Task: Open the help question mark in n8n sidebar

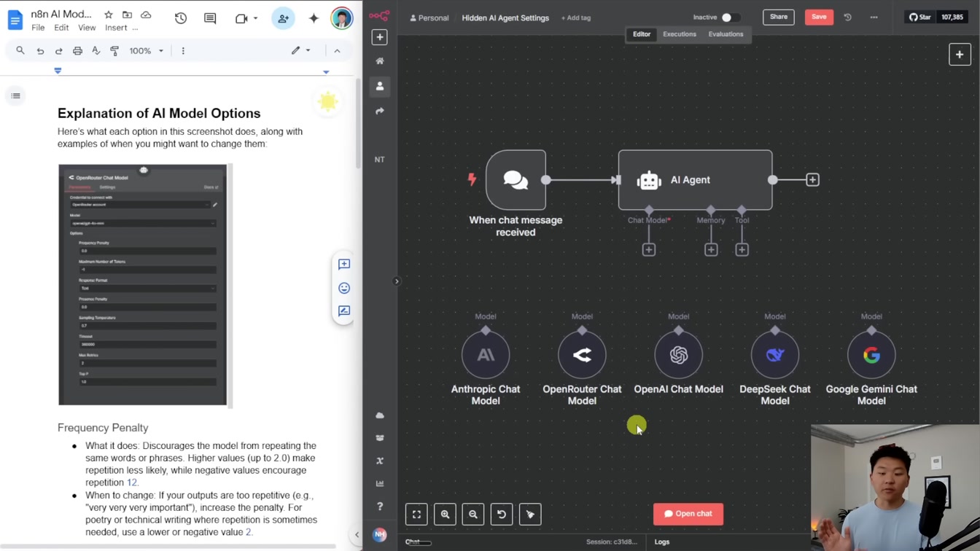Action: (x=380, y=507)
